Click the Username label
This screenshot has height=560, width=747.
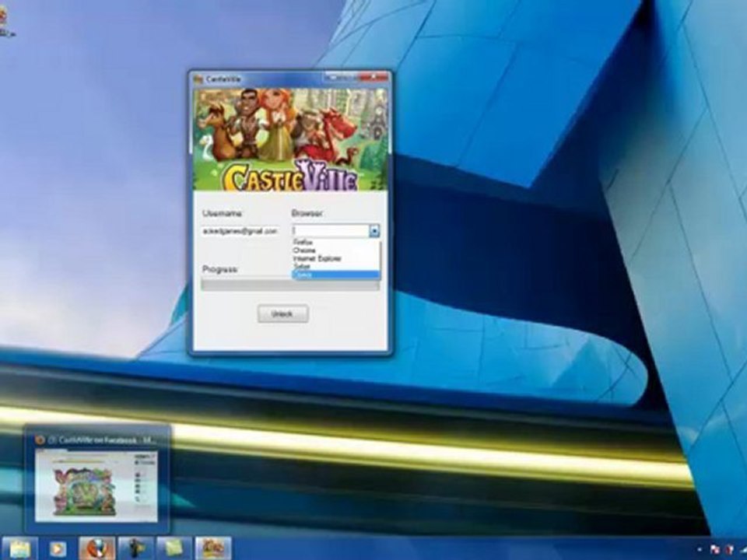coord(222,213)
